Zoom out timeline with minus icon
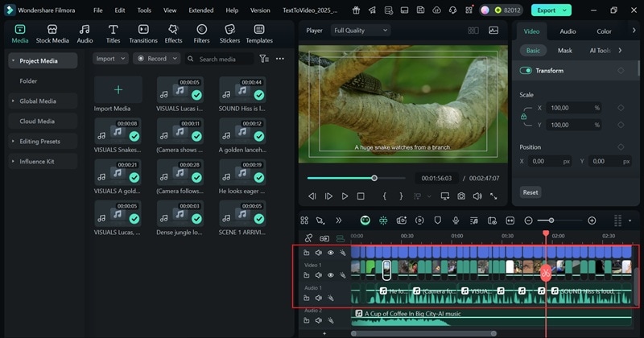 coord(529,221)
